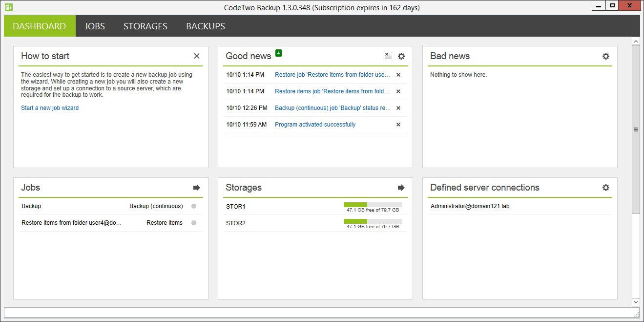Click STOR2 free space usage bar

[x=373, y=221]
